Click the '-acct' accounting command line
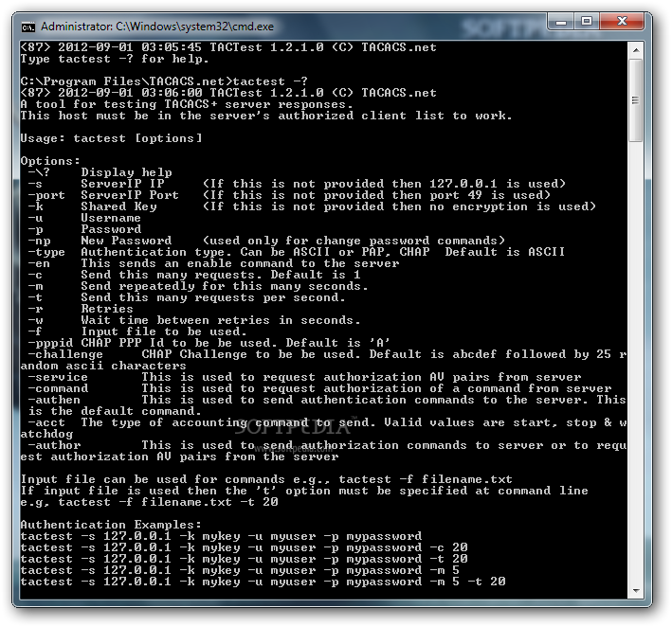The image size is (672, 627). 323,428
